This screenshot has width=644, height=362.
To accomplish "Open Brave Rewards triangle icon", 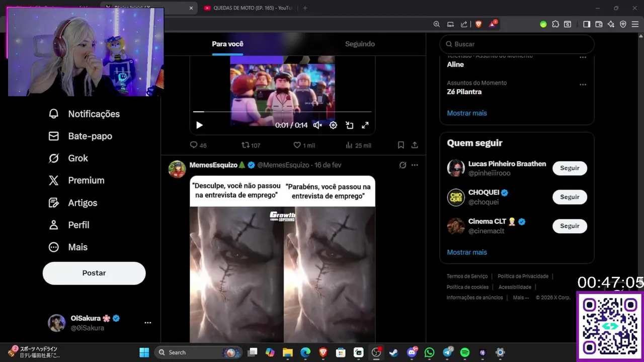I will (x=492, y=24).
